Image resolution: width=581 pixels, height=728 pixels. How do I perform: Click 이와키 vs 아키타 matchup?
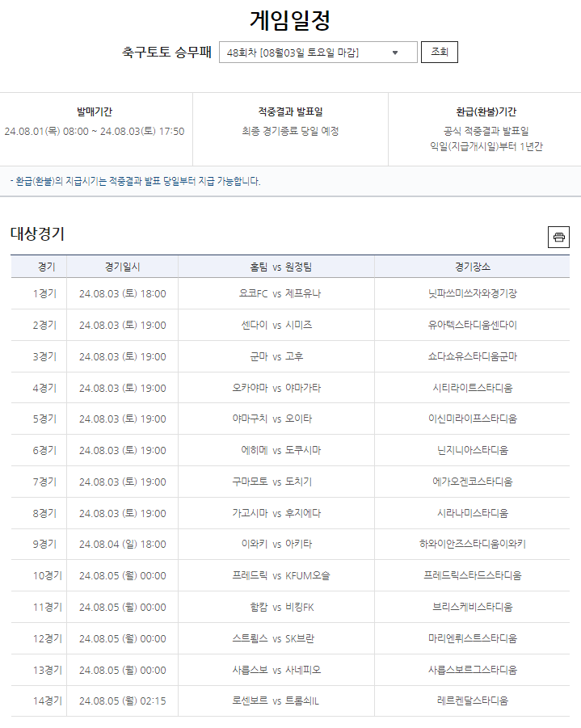[x=276, y=545]
